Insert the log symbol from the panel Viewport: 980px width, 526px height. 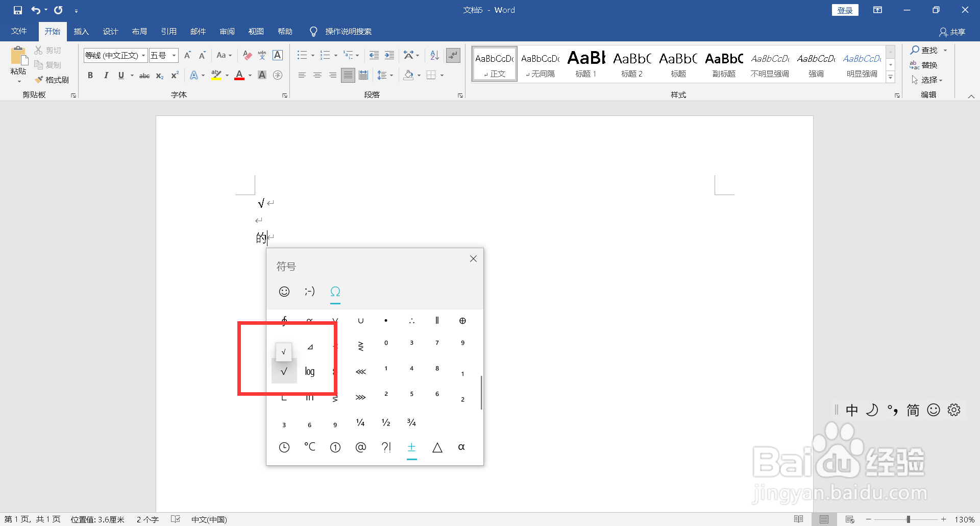point(310,371)
